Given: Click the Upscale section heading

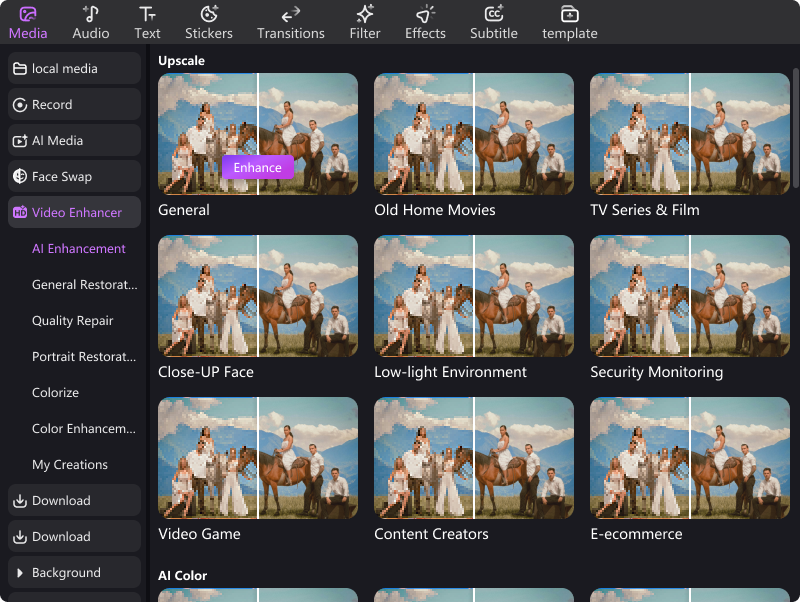Looking at the screenshot, I should [x=181, y=61].
